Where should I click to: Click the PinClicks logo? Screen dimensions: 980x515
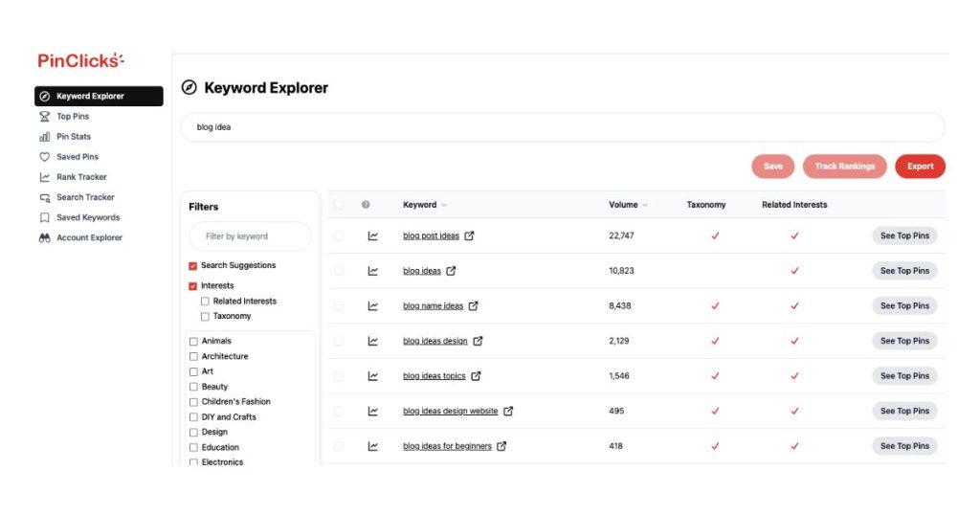(81, 60)
